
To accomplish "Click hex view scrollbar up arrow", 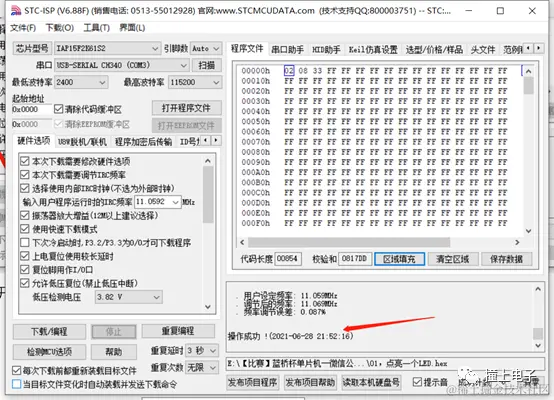I will pyautogui.click(x=528, y=71).
